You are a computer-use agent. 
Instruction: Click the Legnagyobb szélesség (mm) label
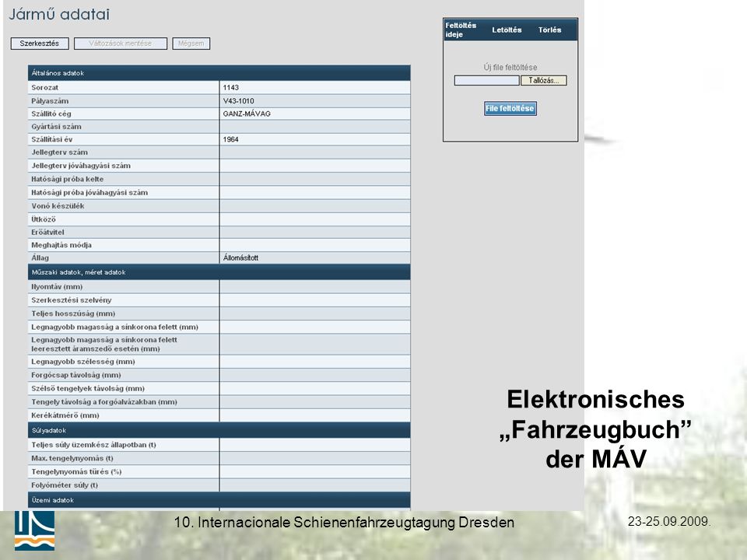click(x=83, y=362)
